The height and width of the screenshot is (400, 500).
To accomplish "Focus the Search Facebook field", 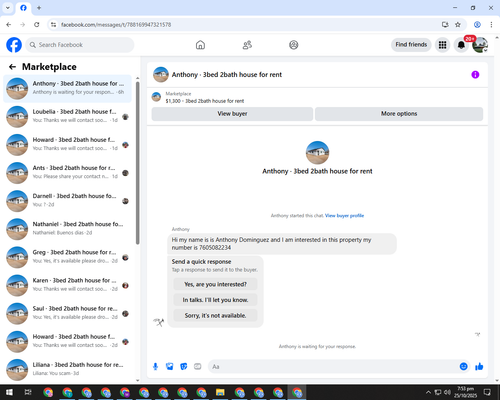I will click(80, 45).
